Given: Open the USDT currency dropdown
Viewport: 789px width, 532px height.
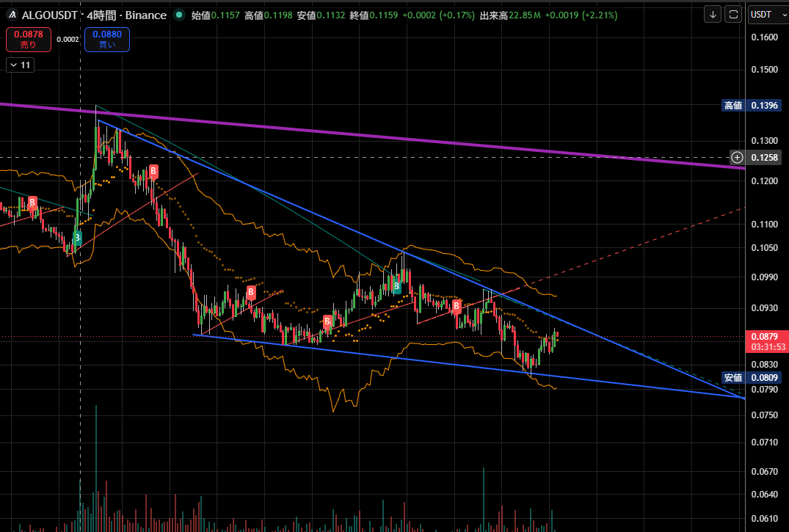Looking at the screenshot, I should (768, 15).
